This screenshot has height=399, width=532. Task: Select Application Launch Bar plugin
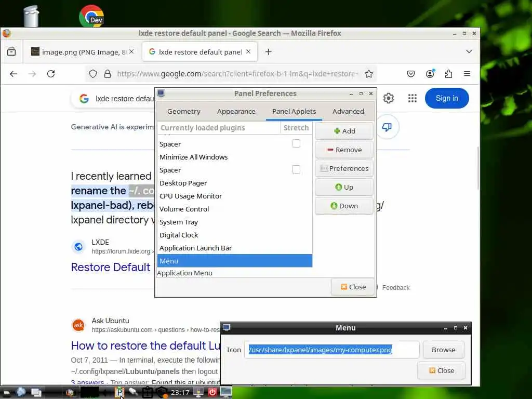coord(234,248)
